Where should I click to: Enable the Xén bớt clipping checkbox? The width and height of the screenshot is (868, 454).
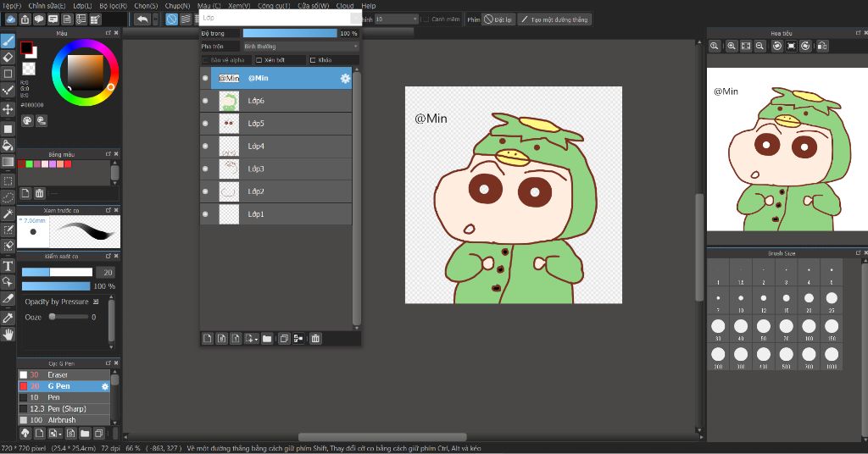[x=259, y=60]
